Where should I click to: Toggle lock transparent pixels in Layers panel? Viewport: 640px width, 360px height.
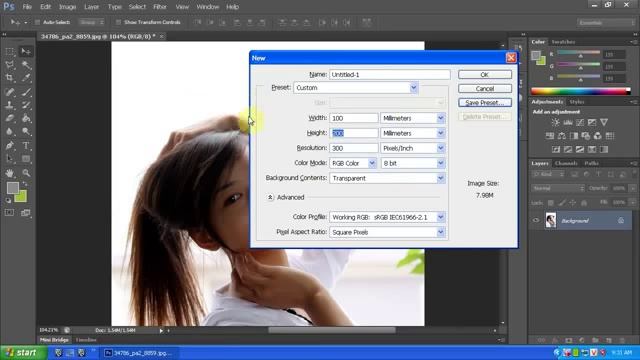pyautogui.click(x=551, y=203)
